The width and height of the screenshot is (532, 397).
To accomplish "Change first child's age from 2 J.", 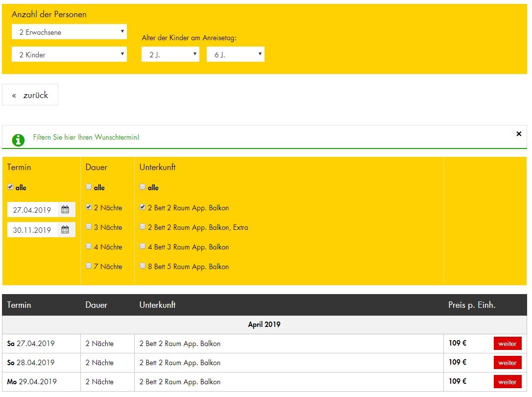I will pyautogui.click(x=170, y=54).
